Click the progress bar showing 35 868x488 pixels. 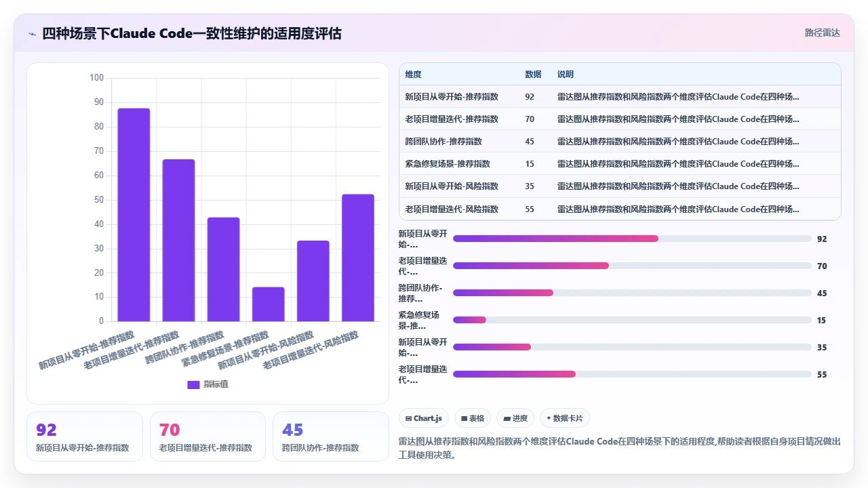pos(632,347)
